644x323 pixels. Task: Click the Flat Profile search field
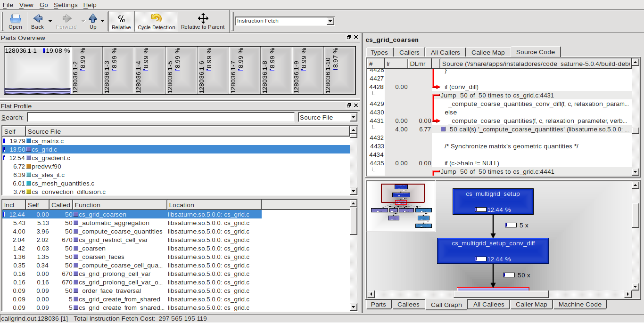point(160,117)
